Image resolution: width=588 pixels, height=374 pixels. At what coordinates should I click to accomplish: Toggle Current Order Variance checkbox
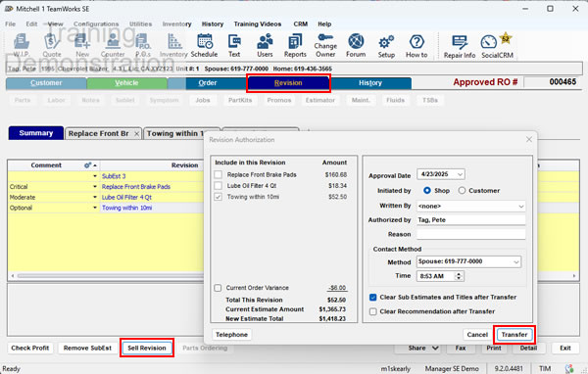pos(218,288)
